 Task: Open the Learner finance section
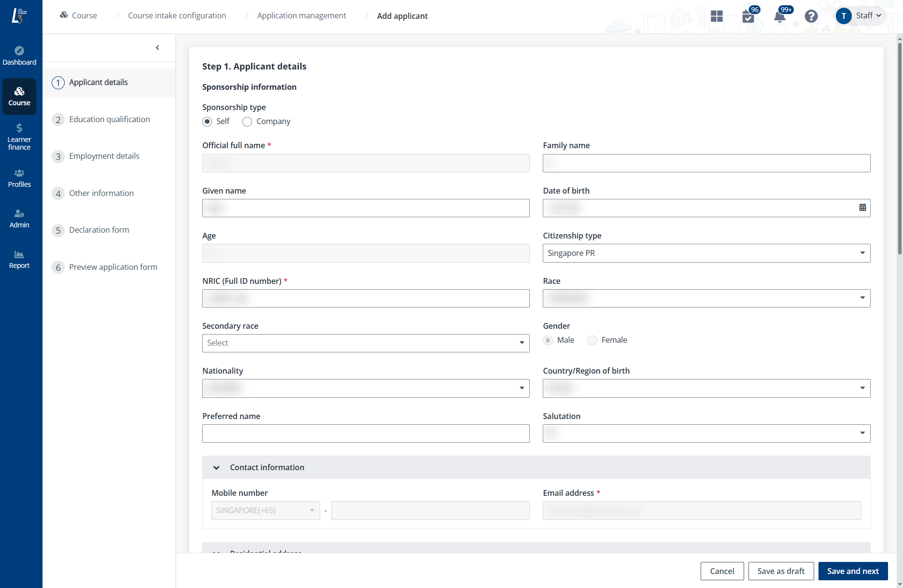[19, 136]
